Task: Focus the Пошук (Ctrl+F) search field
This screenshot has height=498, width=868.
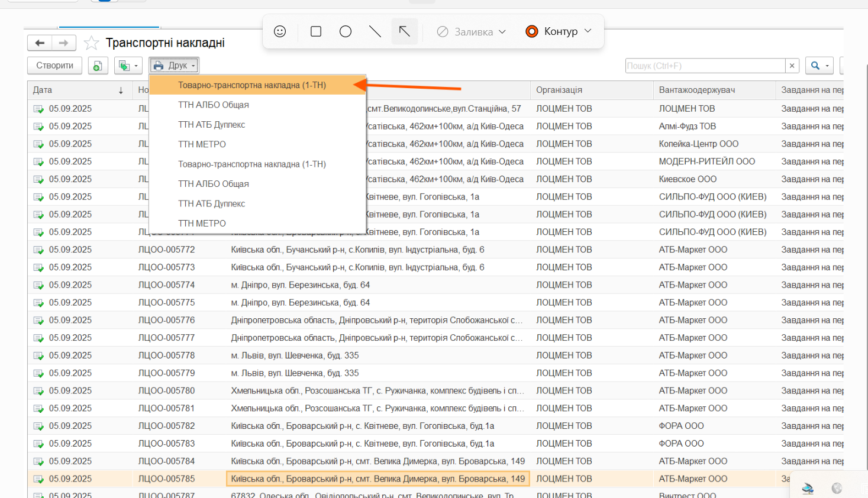Action: coord(705,66)
